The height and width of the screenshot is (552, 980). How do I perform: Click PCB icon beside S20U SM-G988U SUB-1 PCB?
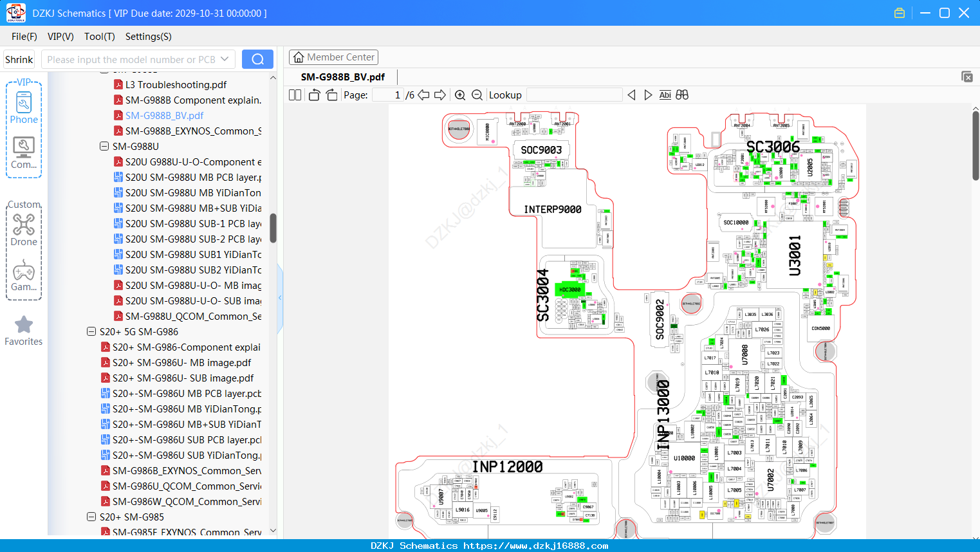118,223
